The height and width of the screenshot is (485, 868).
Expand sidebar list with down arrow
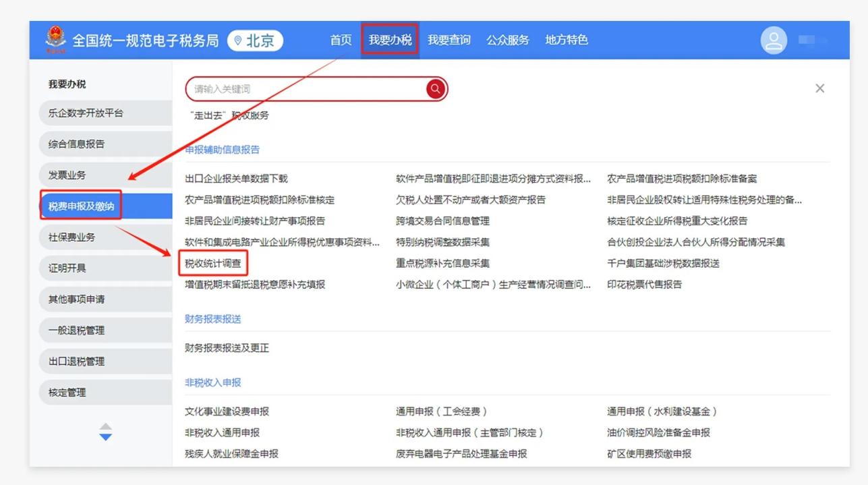pos(106,437)
